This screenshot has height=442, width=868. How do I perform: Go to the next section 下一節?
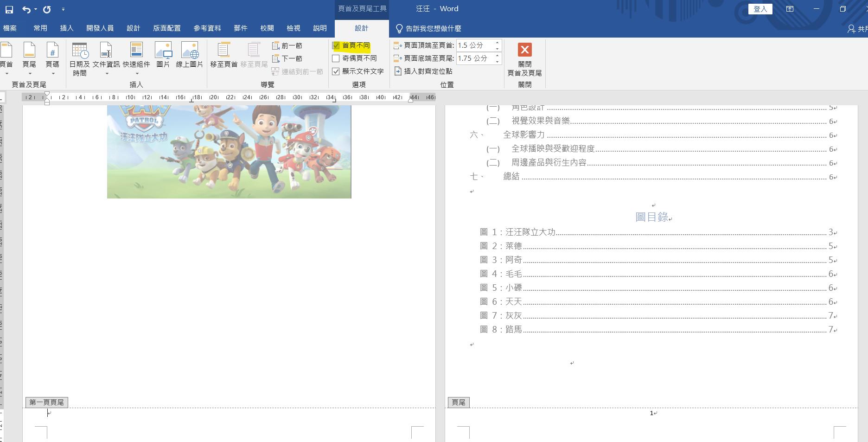[x=287, y=58]
